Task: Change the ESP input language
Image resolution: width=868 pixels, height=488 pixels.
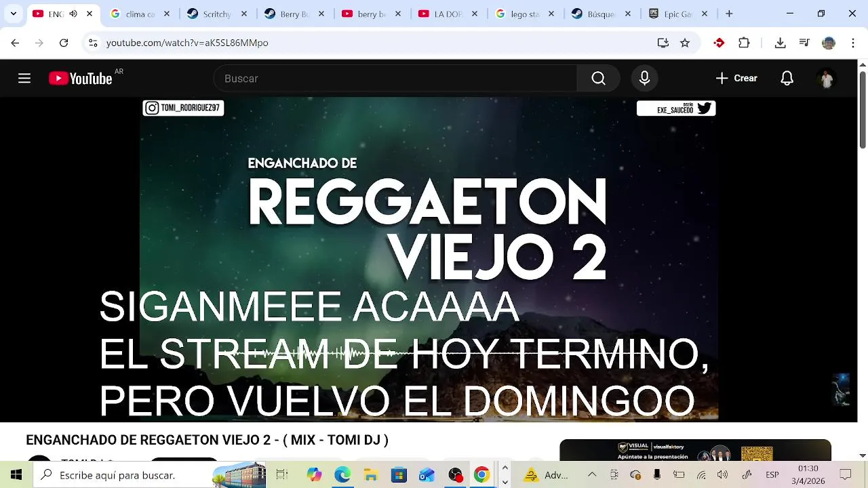Action: click(x=772, y=475)
